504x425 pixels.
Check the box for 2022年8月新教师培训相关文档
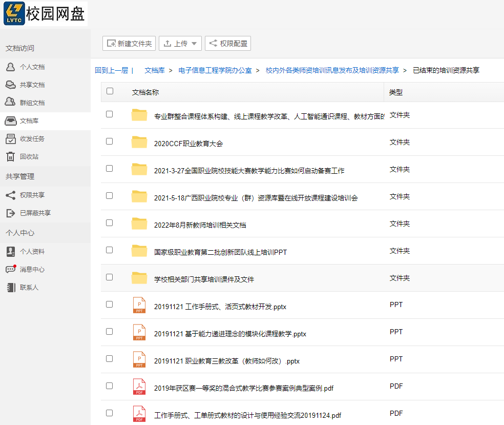pyautogui.click(x=109, y=223)
